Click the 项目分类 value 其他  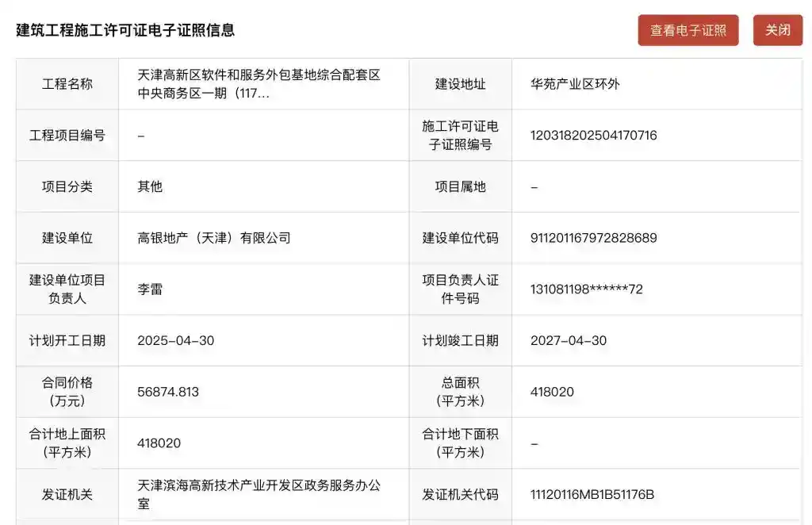tap(147, 186)
